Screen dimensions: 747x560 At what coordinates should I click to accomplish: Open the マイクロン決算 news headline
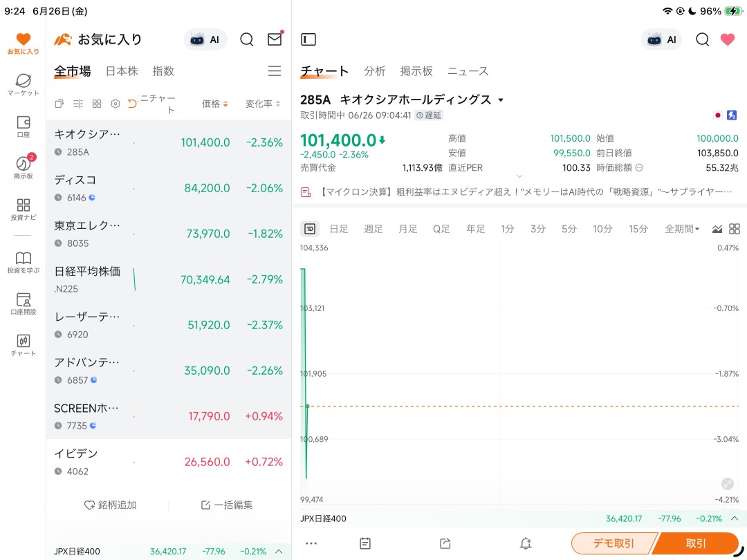click(517, 192)
